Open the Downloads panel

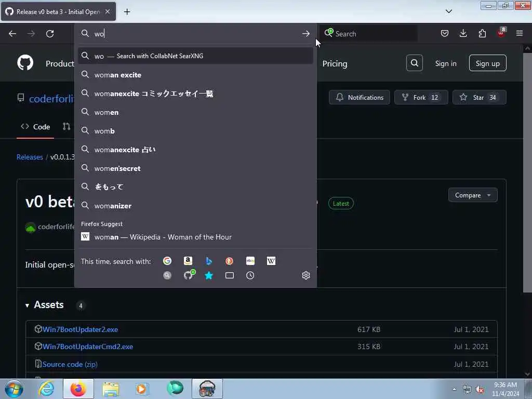pyautogui.click(x=463, y=33)
